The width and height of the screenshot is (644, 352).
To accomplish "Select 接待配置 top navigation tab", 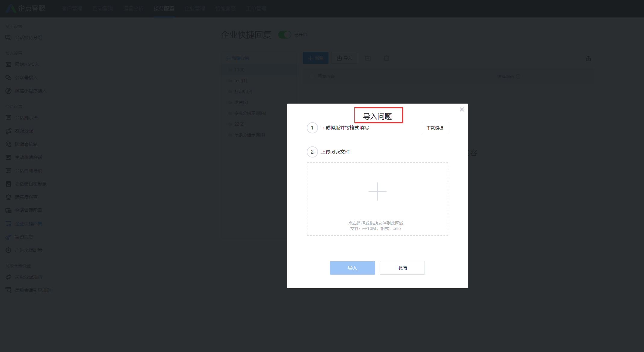I will 164,9.
